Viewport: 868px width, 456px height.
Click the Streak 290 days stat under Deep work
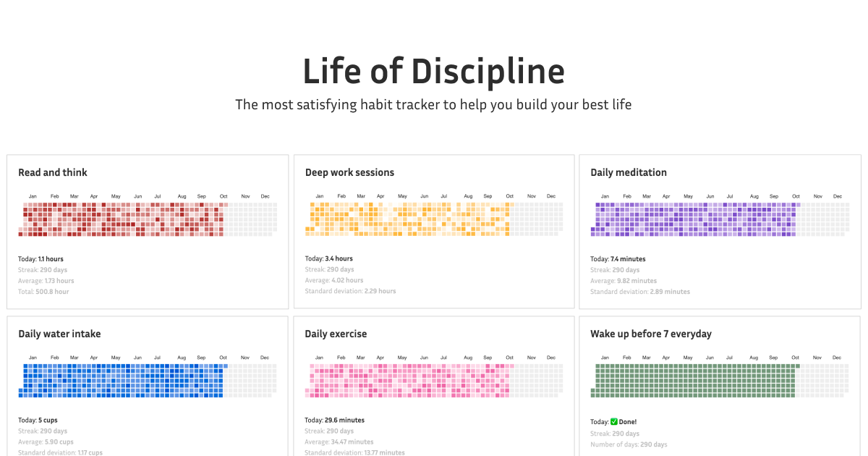click(331, 269)
